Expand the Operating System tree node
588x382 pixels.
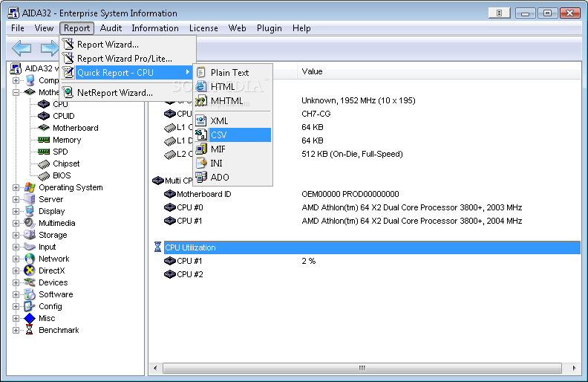point(16,187)
